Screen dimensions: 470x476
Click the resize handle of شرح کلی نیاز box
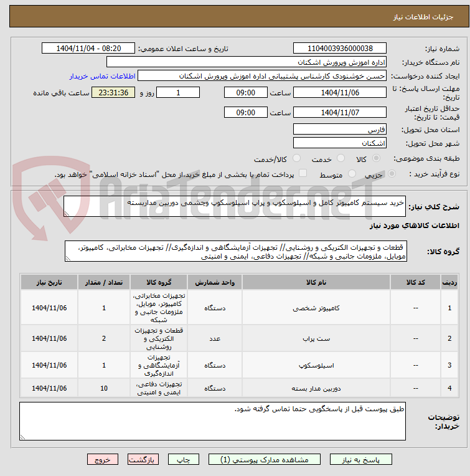tap(67, 214)
